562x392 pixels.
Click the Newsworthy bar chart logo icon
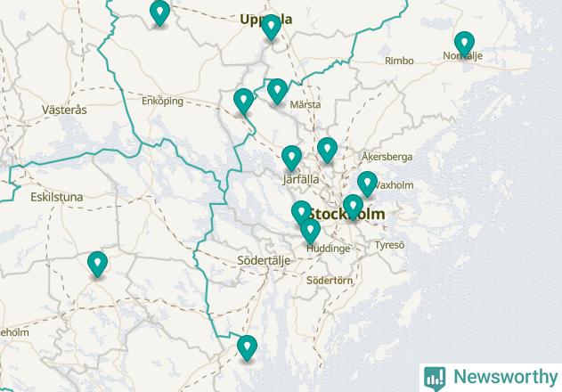[435, 379]
